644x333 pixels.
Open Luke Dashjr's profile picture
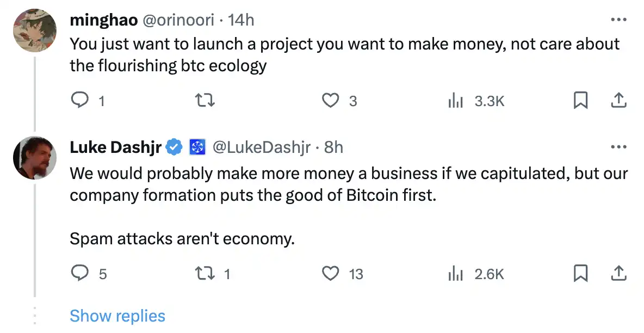[x=35, y=158]
